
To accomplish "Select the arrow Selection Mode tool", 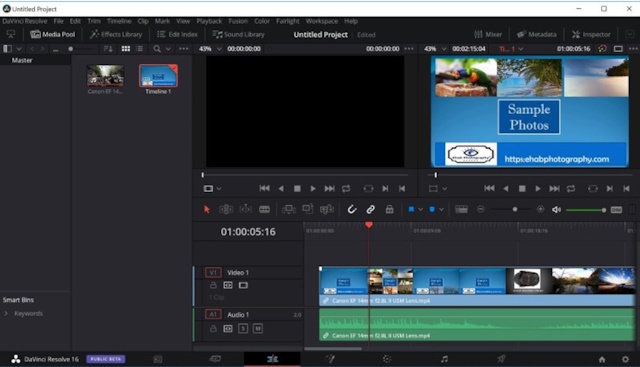I will point(207,209).
